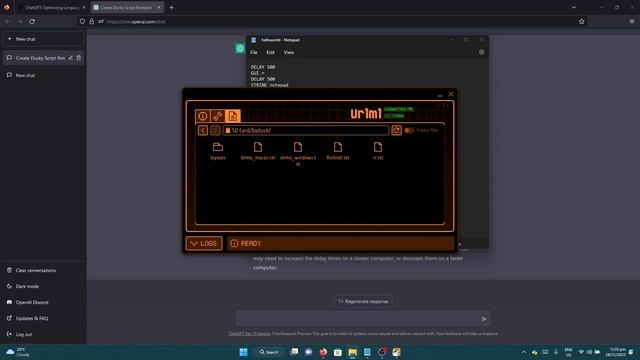This screenshot has width=640, height=360.
Task: Delete the Create Ducky Script chat
Action: click(79, 58)
